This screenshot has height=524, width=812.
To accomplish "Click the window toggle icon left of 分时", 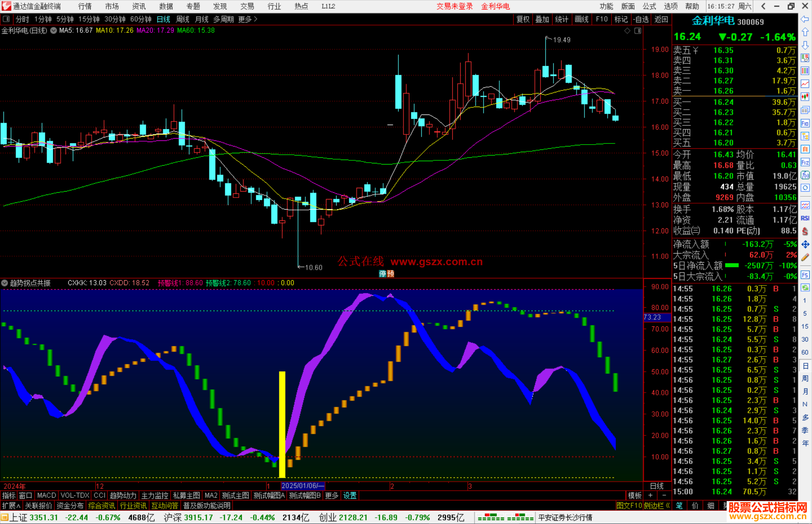I will (6, 19).
